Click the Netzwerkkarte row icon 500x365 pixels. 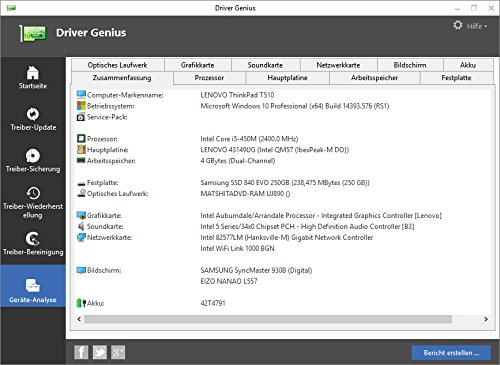coord(81,237)
